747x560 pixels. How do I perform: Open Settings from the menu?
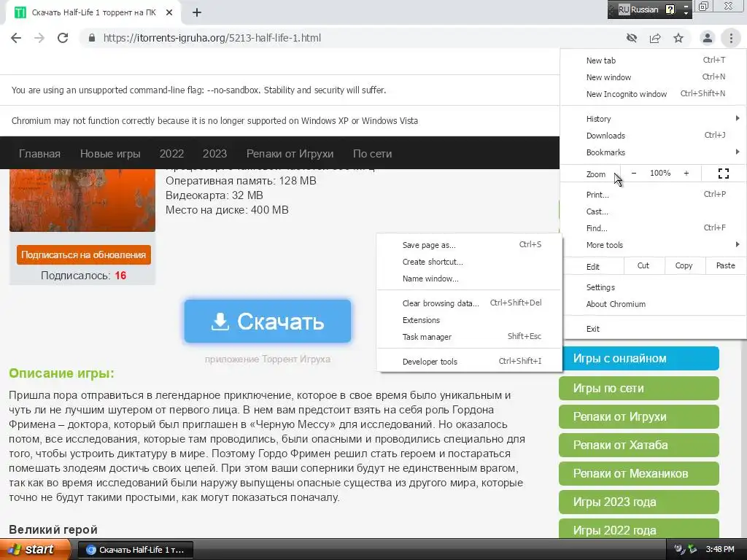tap(653, 287)
